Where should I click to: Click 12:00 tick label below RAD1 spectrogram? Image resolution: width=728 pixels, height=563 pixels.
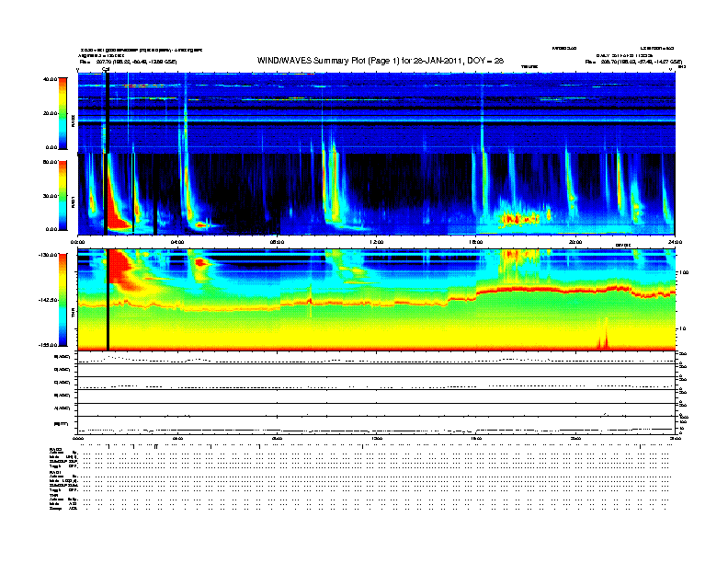pyautogui.click(x=377, y=242)
